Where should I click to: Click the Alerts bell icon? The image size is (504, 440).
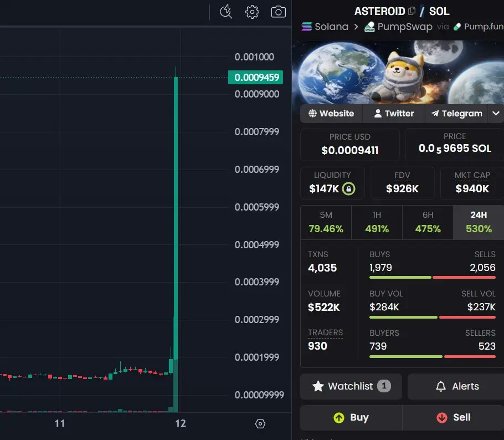click(441, 386)
